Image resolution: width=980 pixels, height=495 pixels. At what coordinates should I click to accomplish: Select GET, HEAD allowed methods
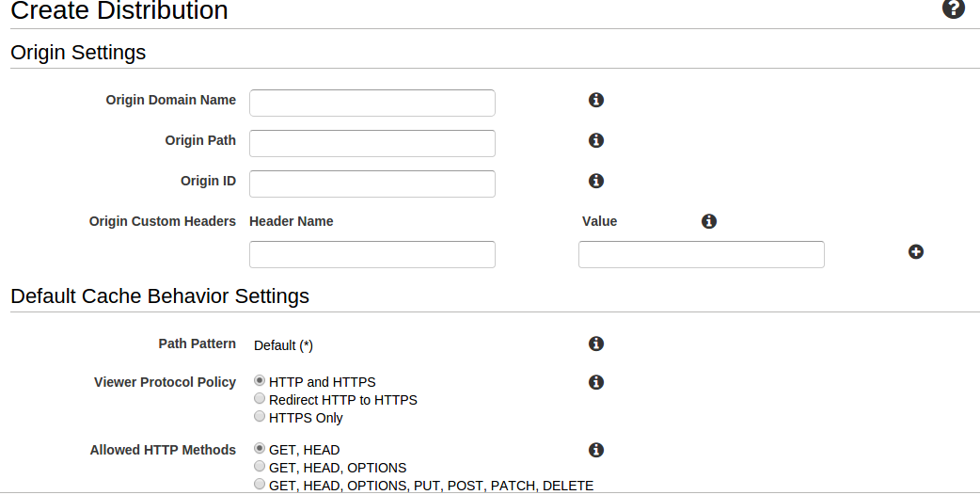(x=260, y=449)
